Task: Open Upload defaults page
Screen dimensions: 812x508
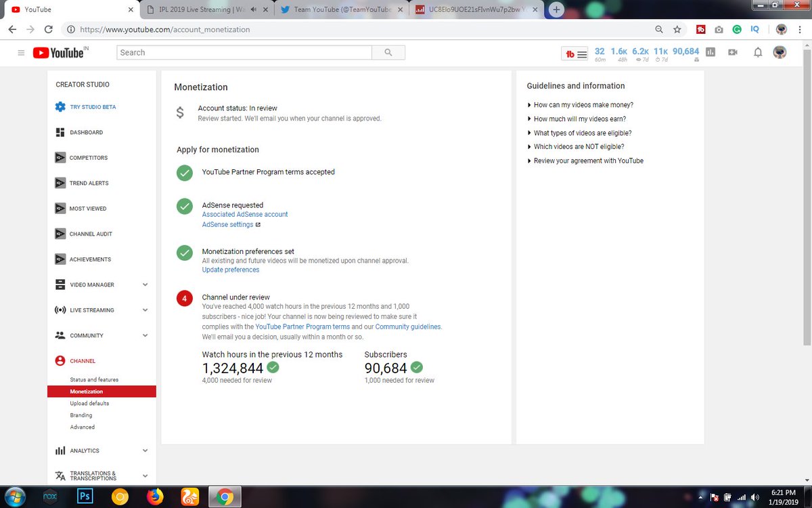Action: 89,404
